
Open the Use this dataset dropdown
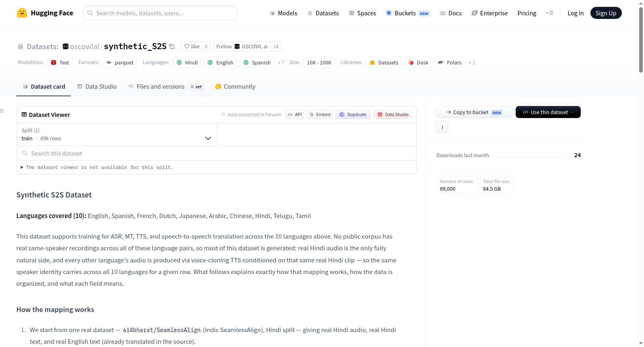pos(548,112)
